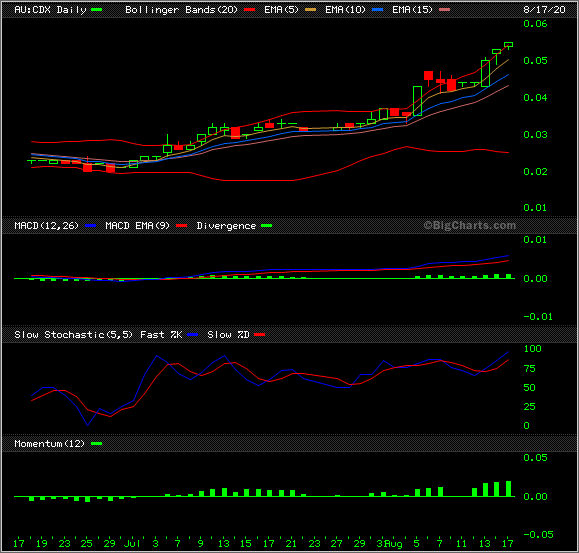Click the green AU:CDX Daily legend swatch
Viewport: 579px width, 553px height.
[96, 10]
